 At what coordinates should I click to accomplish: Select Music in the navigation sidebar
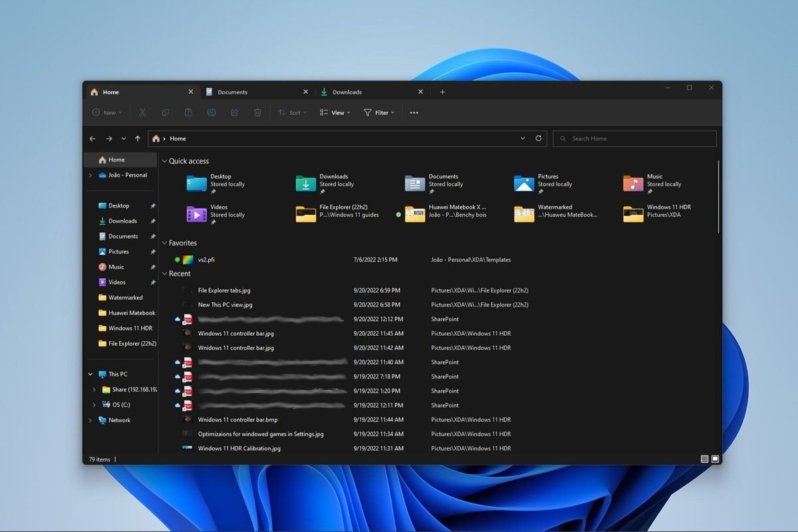(x=116, y=267)
